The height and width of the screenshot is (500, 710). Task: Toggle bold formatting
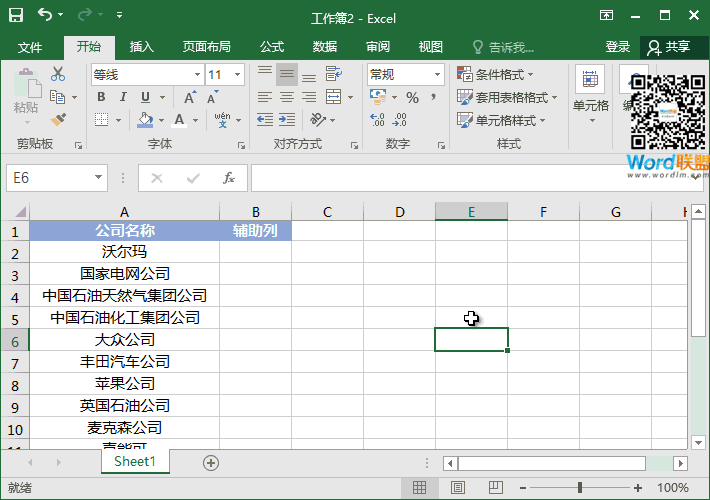coord(101,97)
